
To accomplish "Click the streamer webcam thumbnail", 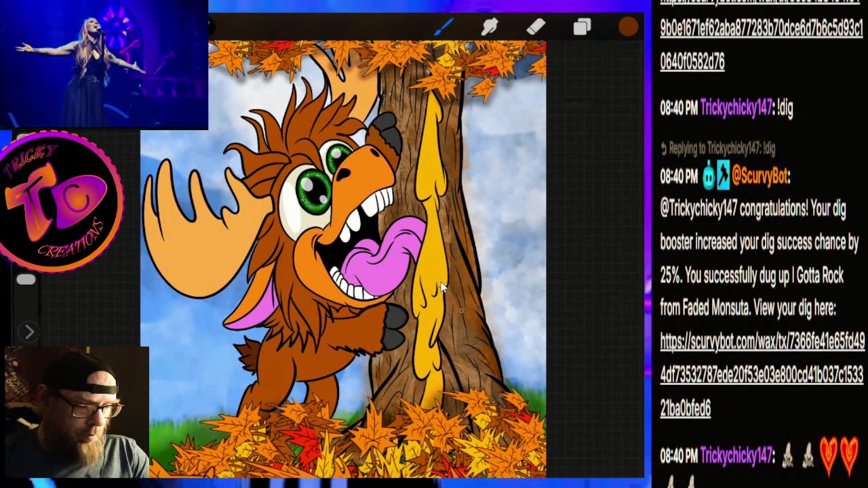I will [x=77, y=413].
